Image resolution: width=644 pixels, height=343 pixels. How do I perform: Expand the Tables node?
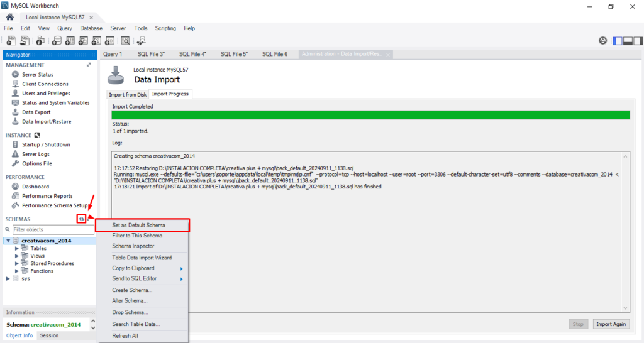[17, 248]
